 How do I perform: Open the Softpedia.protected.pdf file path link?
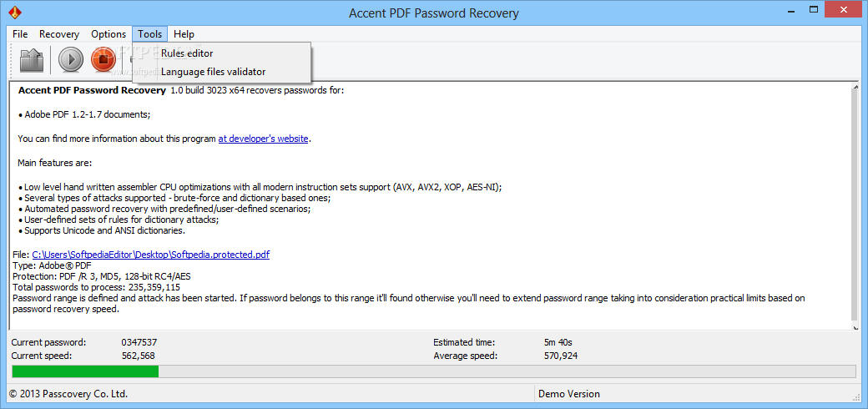[x=151, y=255]
